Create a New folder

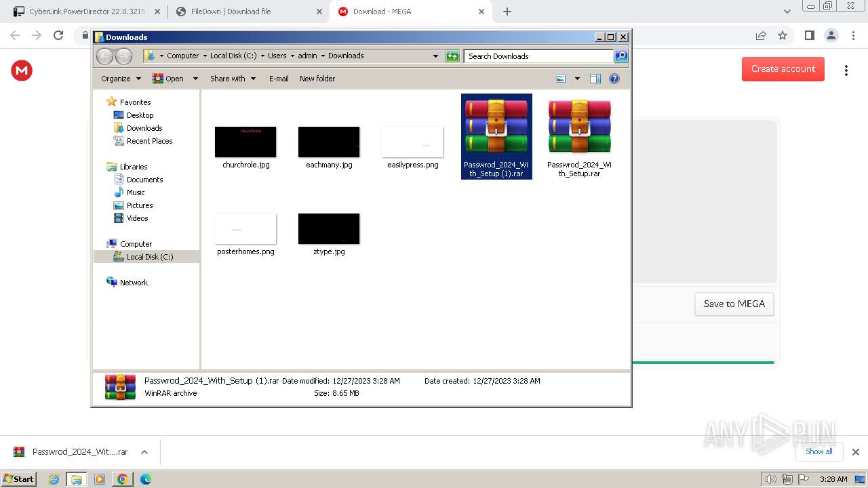coord(317,79)
